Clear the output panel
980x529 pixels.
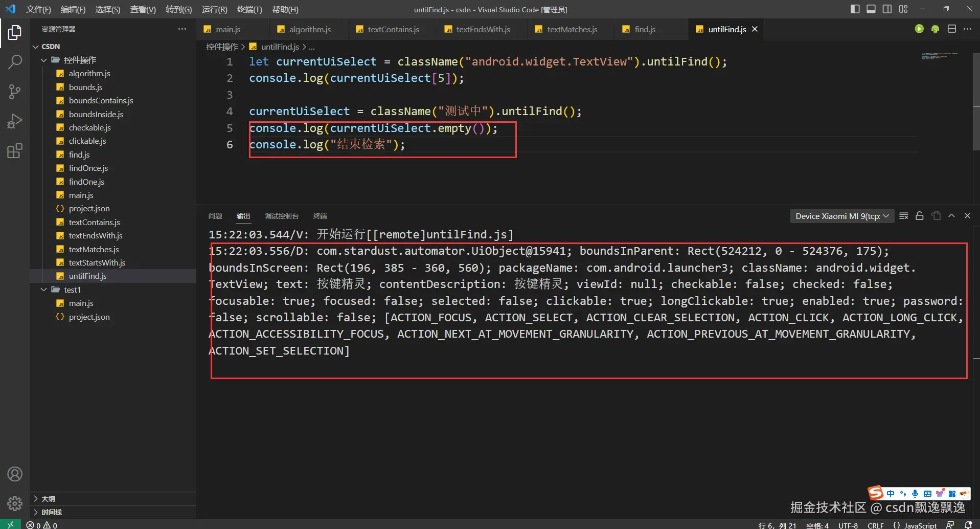pyautogui.click(x=903, y=216)
